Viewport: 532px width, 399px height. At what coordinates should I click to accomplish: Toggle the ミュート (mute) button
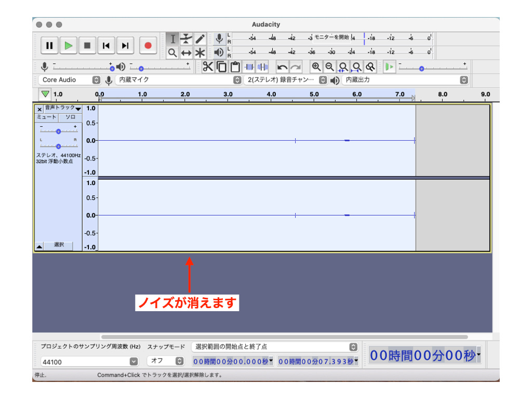click(47, 117)
